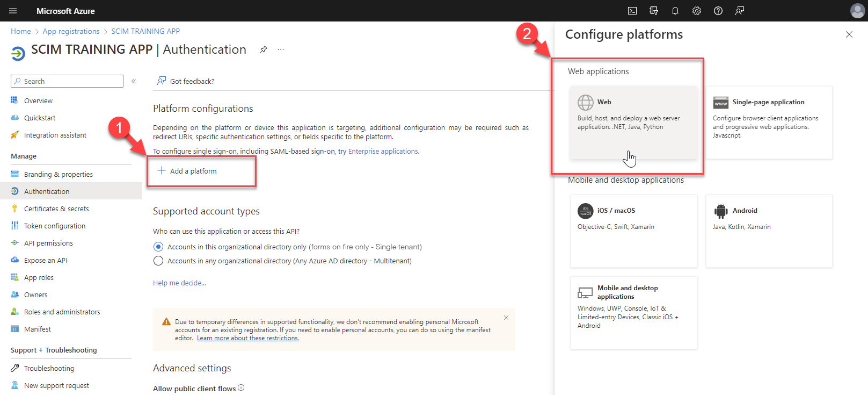Screen dimensions: 868x395
Task: Open the help question mark icon
Action: pyautogui.click(x=718, y=11)
